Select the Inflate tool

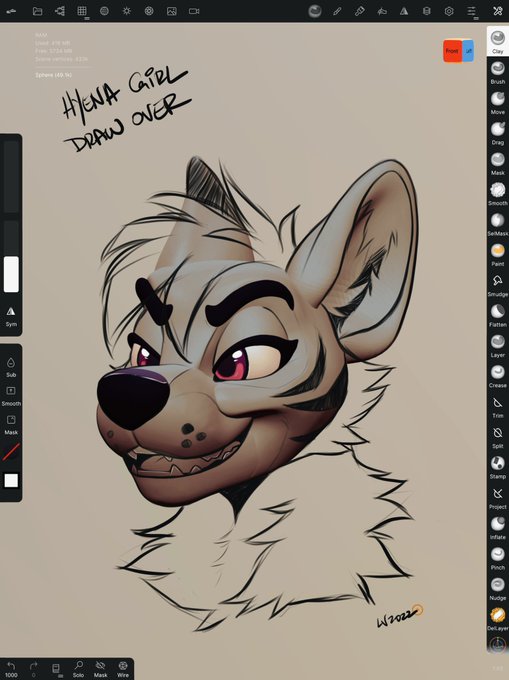coord(498,527)
